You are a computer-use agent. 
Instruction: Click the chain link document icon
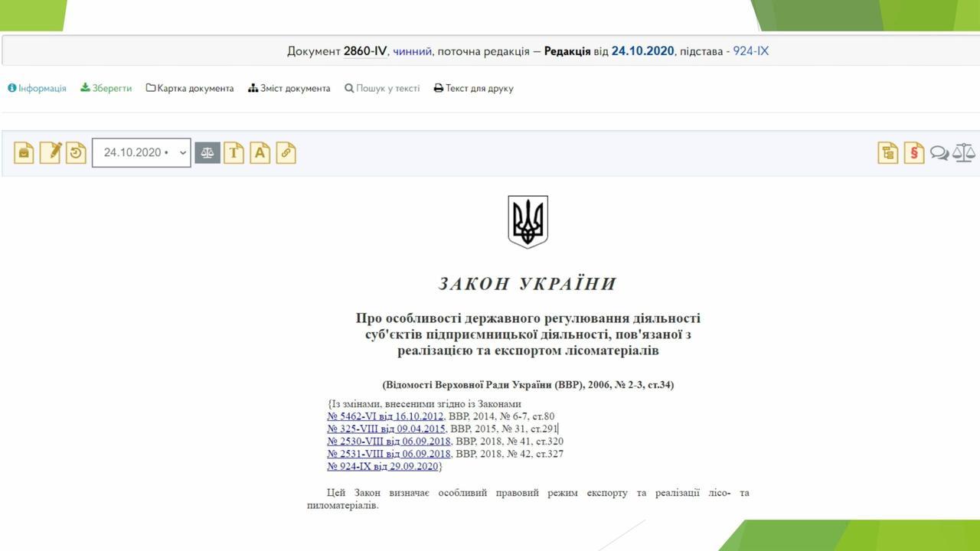coord(286,153)
